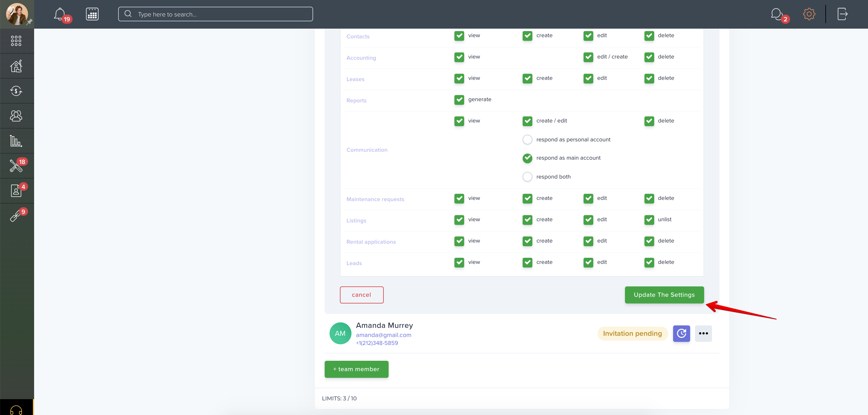The image size is (868, 415).
Task: Open the reports bar chart icon
Action: (16, 140)
